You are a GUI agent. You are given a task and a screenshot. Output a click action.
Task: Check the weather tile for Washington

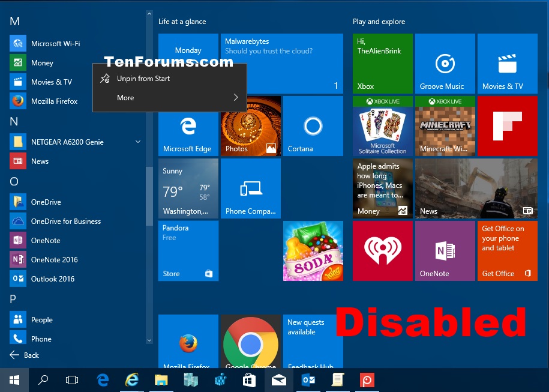click(188, 188)
